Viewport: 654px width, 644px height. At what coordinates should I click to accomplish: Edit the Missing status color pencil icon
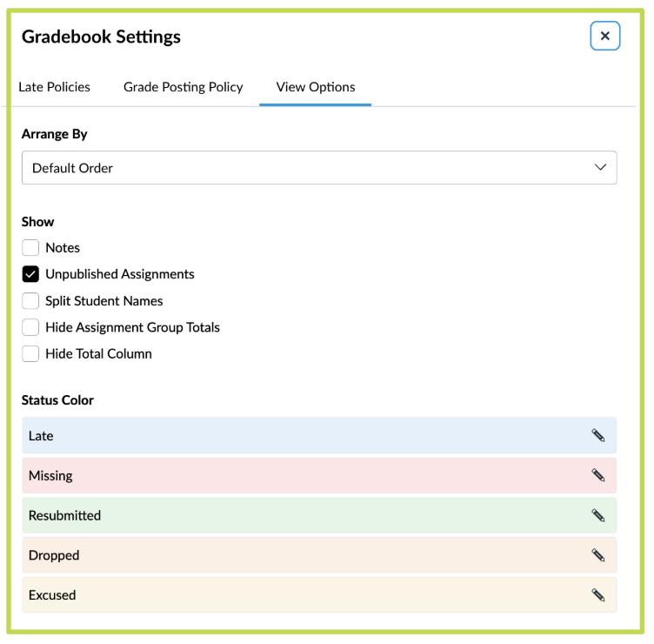point(597,475)
